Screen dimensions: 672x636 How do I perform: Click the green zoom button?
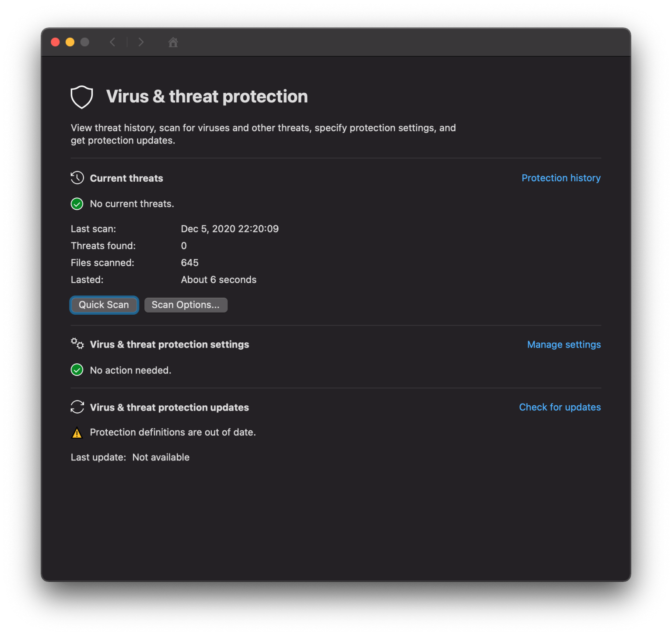[x=84, y=42]
